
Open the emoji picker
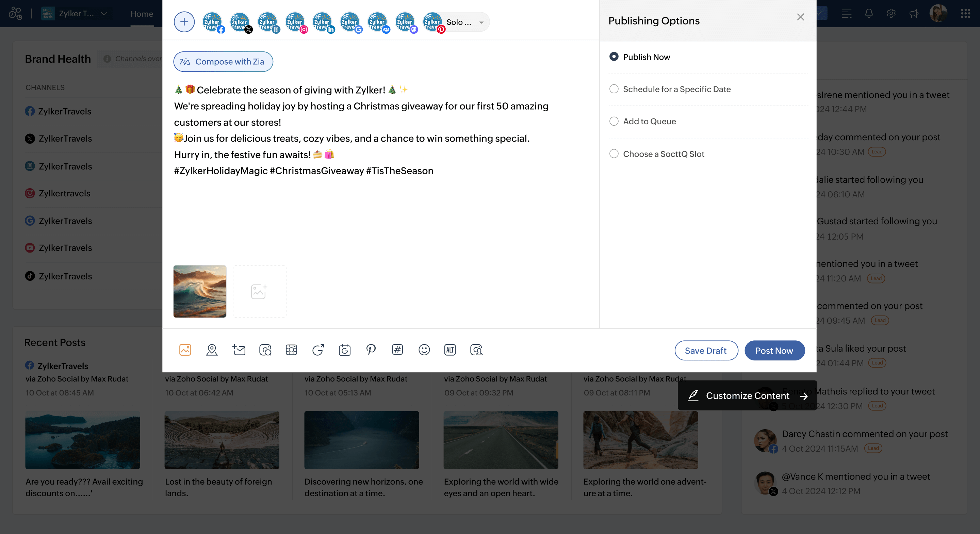coord(424,350)
